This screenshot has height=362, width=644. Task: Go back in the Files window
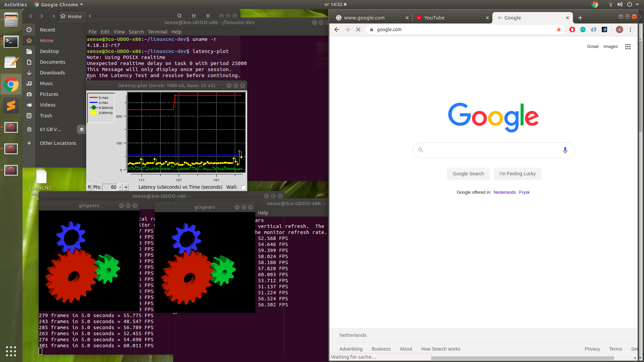point(31,16)
